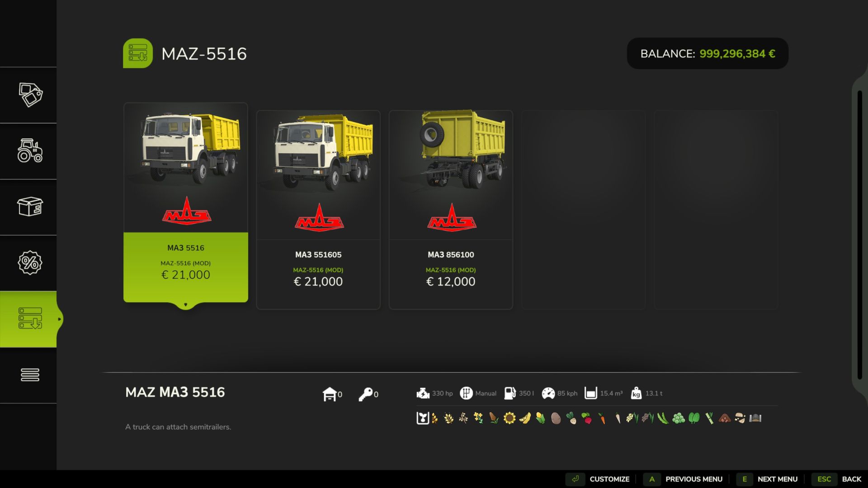Click the € 12,000 price text
The image size is (868, 488).
coord(451,282)
